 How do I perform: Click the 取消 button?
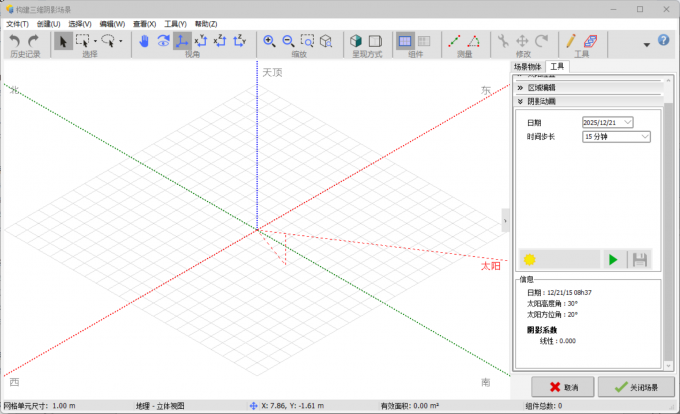tap(563, 387)
